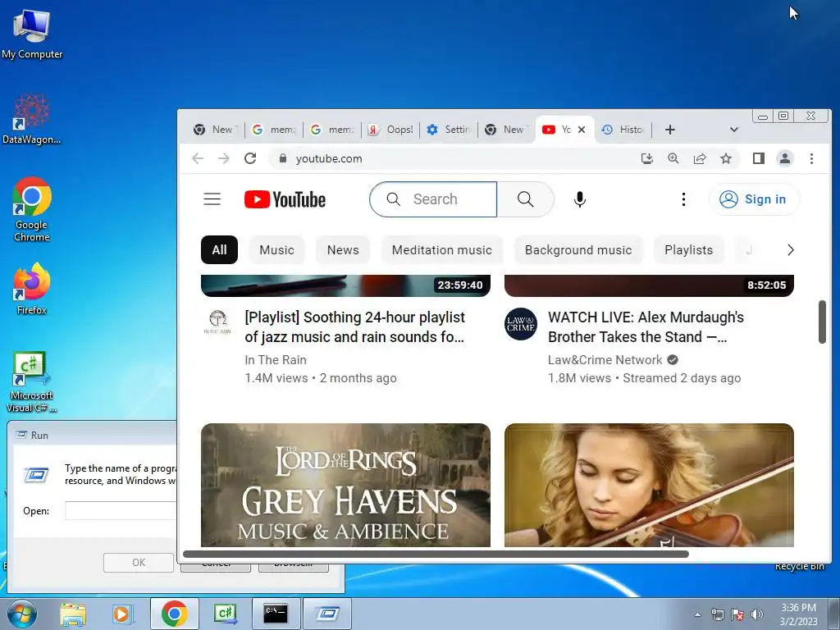840x630 pixels.
Task: Close the YouTube tab
Action: (x=582, y=130)
